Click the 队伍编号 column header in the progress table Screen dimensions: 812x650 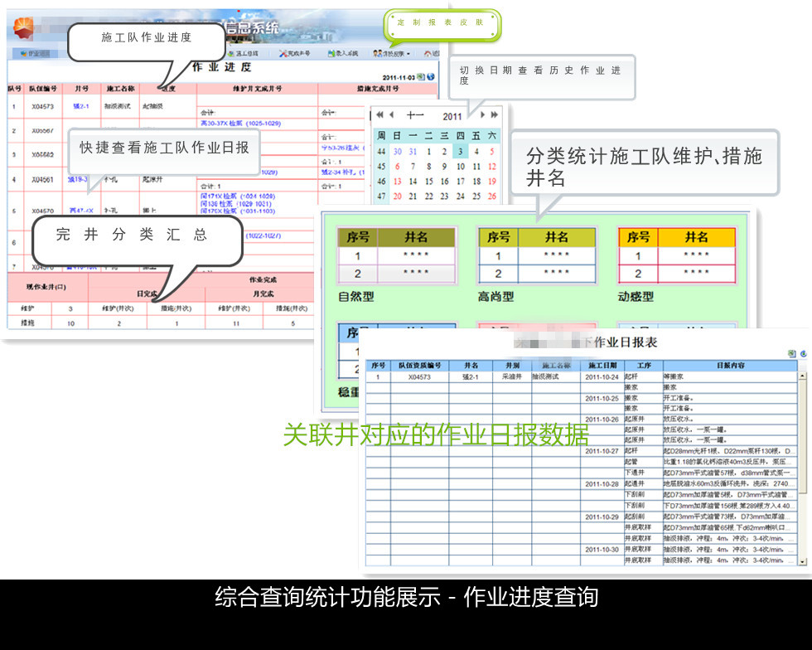coord(42,89)
